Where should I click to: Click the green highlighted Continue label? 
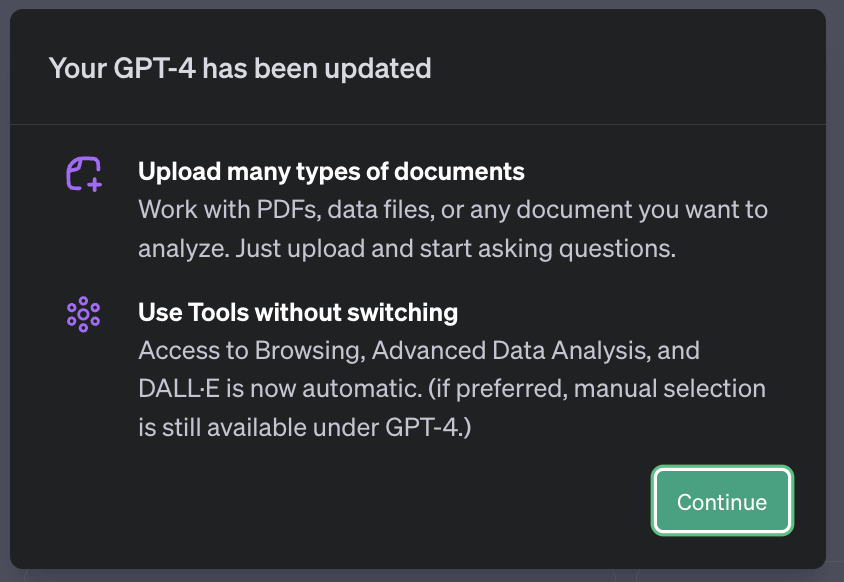722,501
